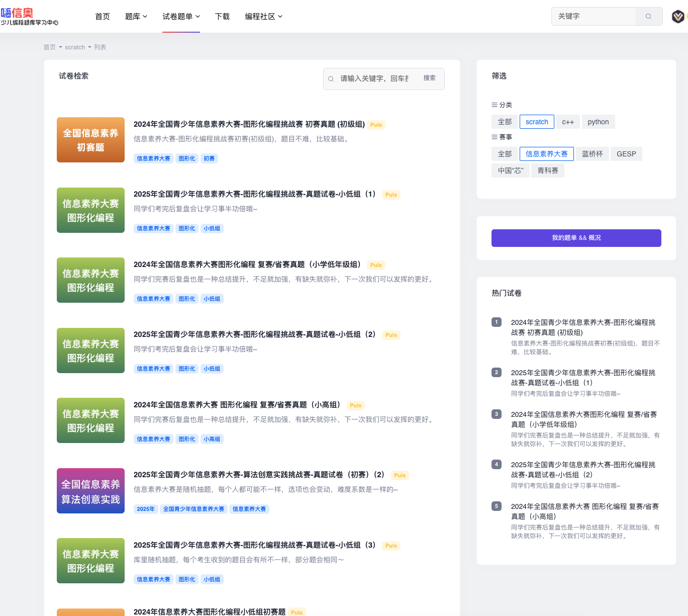Open 2024年 复赛/省赛真题（小学低年级组）title in list

pos(249,265)
